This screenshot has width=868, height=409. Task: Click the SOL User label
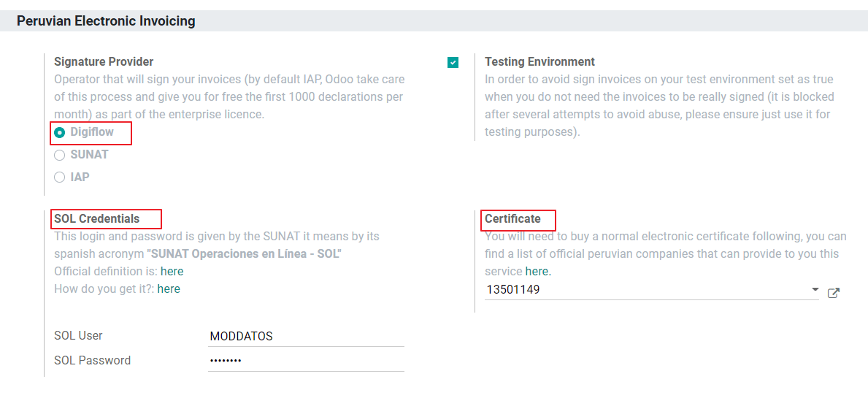(78, 336)
